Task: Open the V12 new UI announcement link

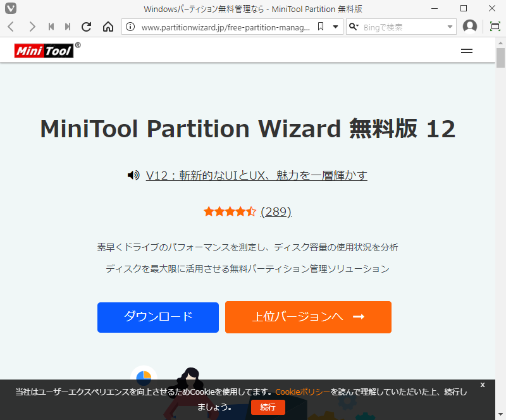Action: click(x=257, y=175)
